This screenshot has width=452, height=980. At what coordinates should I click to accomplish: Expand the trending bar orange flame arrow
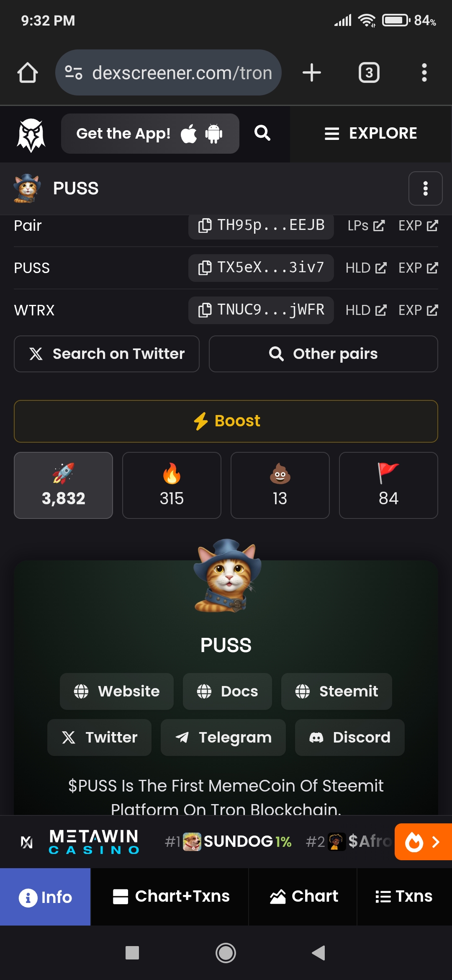click(x=423, y=842)
